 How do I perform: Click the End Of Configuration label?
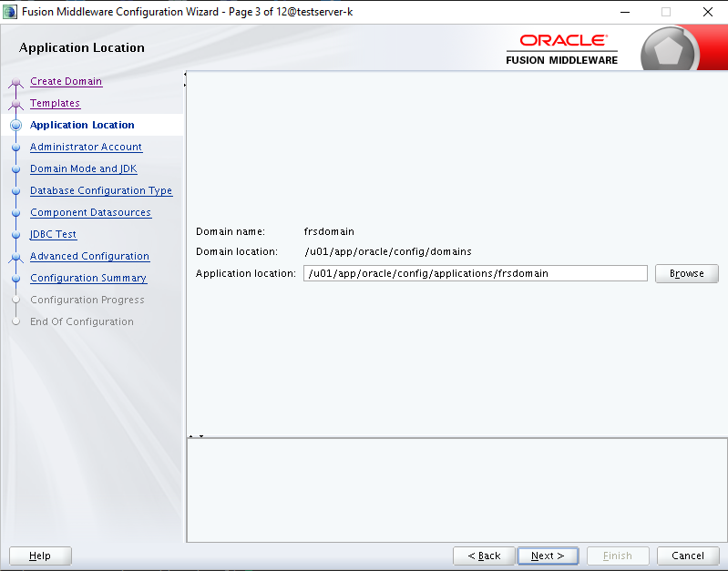(82, 321)
